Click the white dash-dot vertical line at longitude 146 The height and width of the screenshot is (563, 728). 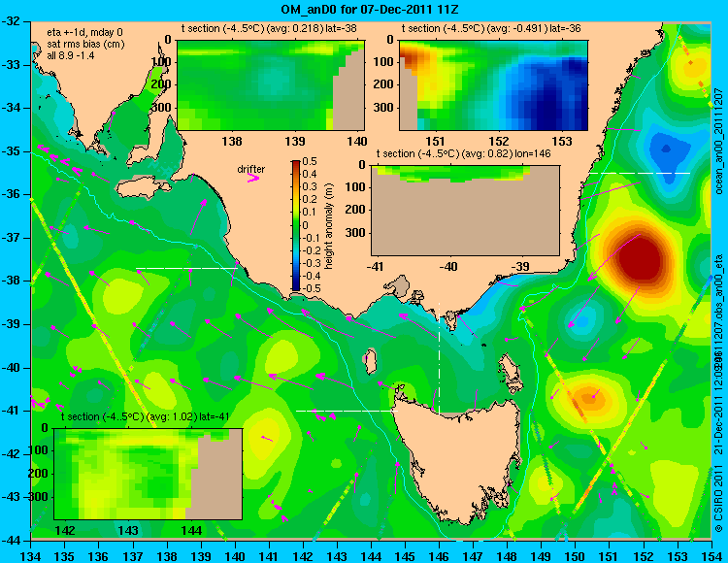point(439,357)
